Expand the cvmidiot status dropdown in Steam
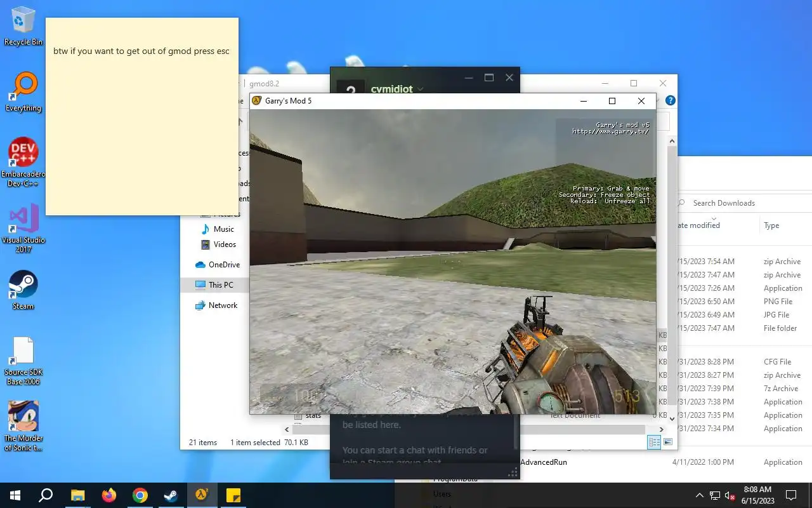This screenshot has width=812, height=508. [x=420, y=90]
